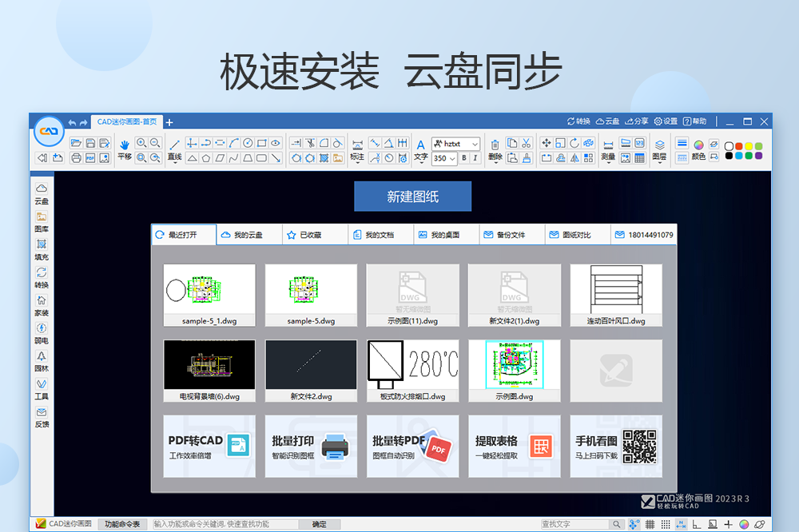Pick the red color swatch in the toolbar
The image size is (799, 532).
click(739, 145)
